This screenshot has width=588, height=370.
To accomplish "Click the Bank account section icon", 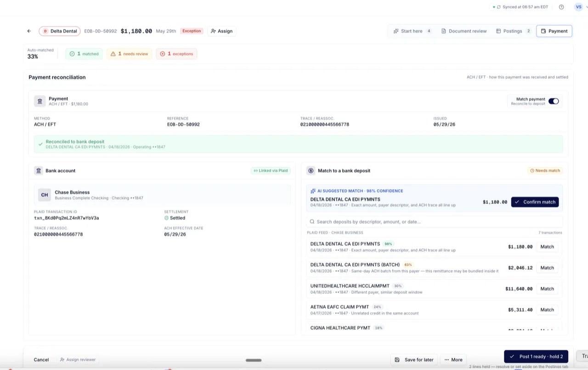I will click(39, 171).
